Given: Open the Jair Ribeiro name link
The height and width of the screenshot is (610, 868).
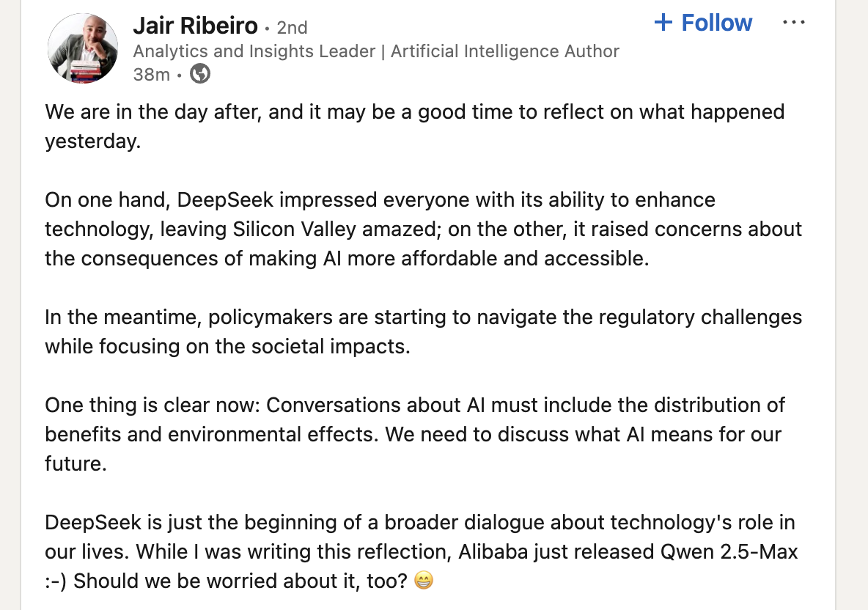Looking at the screenshot, I should tap(195, 26).
